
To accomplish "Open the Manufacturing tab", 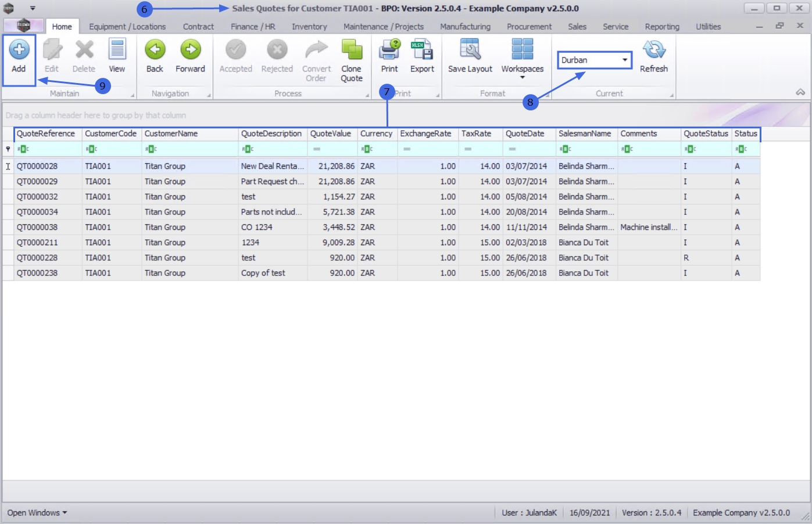I will pos(465,27).
